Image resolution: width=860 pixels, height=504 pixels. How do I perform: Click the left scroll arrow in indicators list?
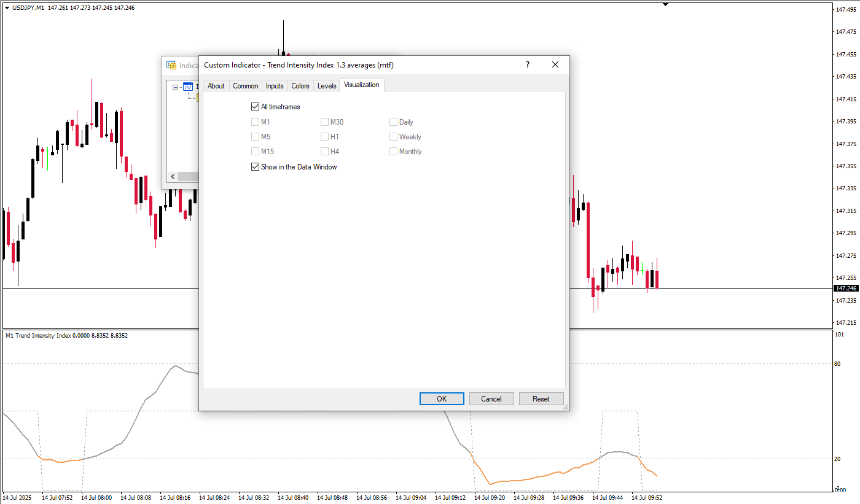[x=173, y=177]
